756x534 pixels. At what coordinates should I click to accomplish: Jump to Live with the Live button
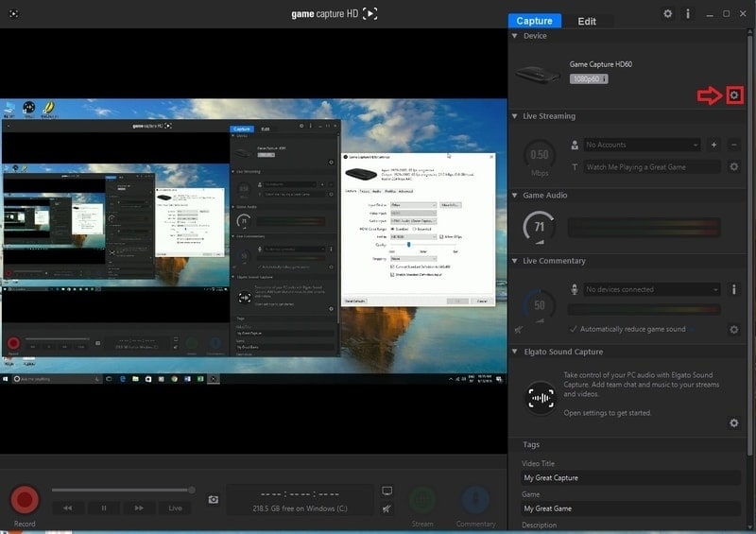point(175,508)
